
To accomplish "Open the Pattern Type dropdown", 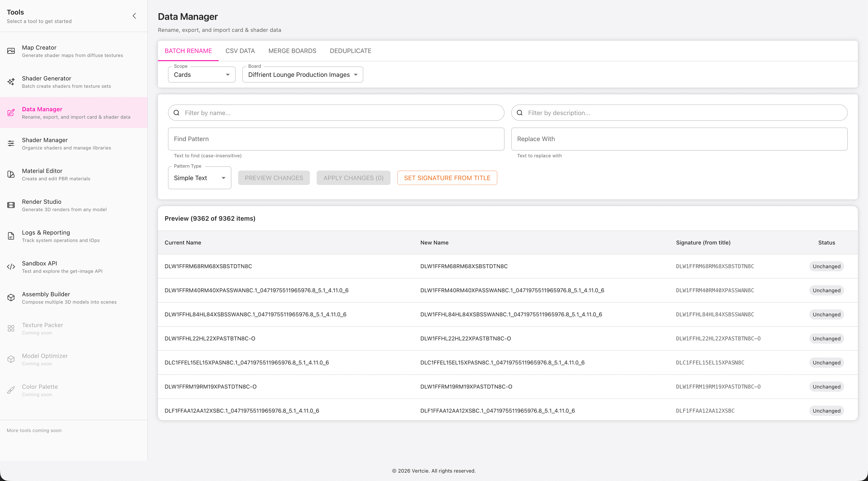I will pos(199,178).
